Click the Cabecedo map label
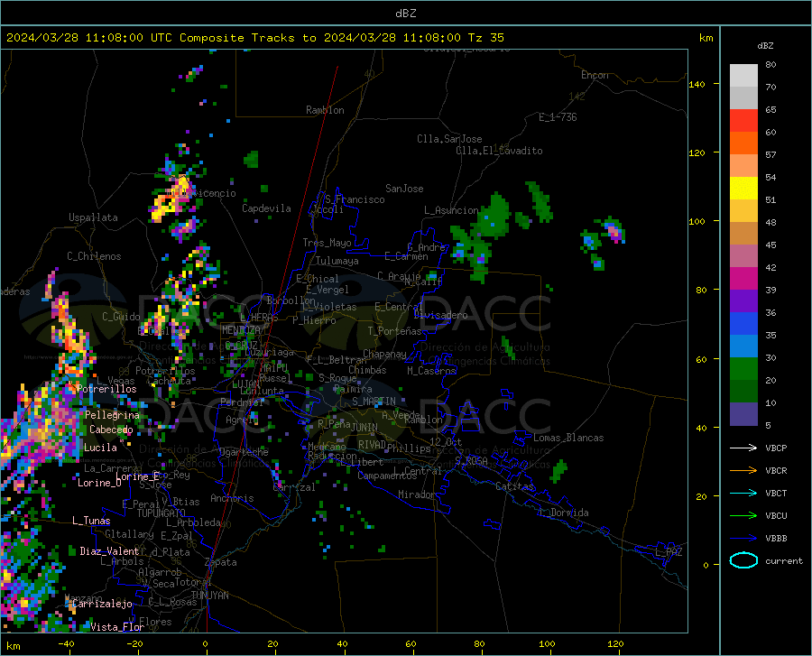The height and width of the screenshot is (656, 812). tap(111, 430)
